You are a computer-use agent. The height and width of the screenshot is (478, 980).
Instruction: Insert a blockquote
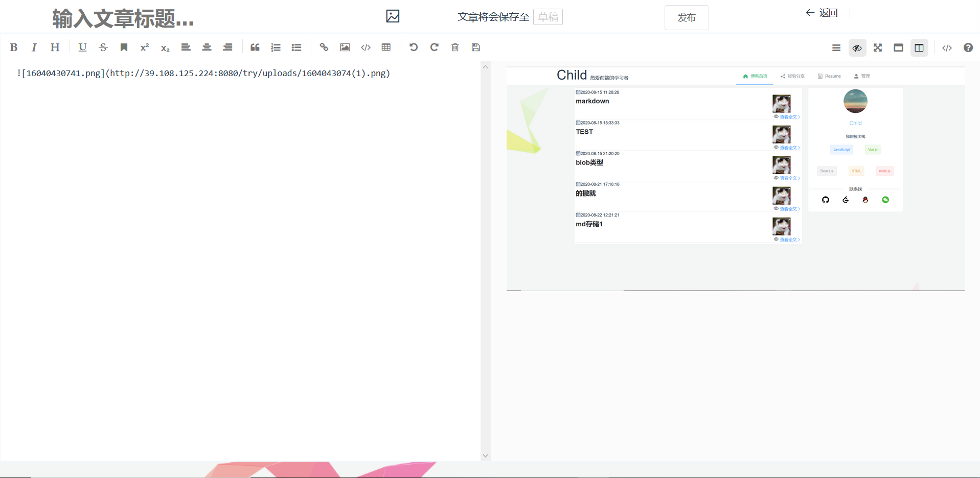pyautogui.click(x=255, y=47)
